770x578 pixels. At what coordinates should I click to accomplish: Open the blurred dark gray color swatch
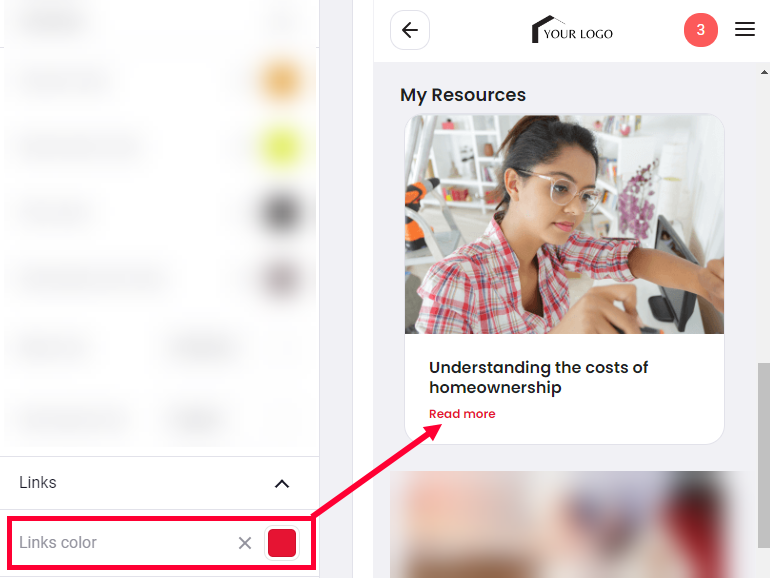[281, 213]
